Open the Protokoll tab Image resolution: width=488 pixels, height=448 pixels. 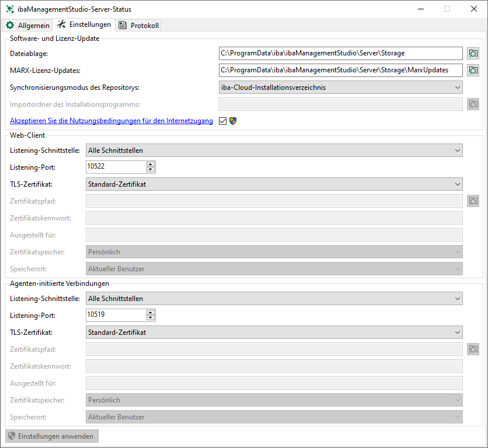tap(138, 26)
